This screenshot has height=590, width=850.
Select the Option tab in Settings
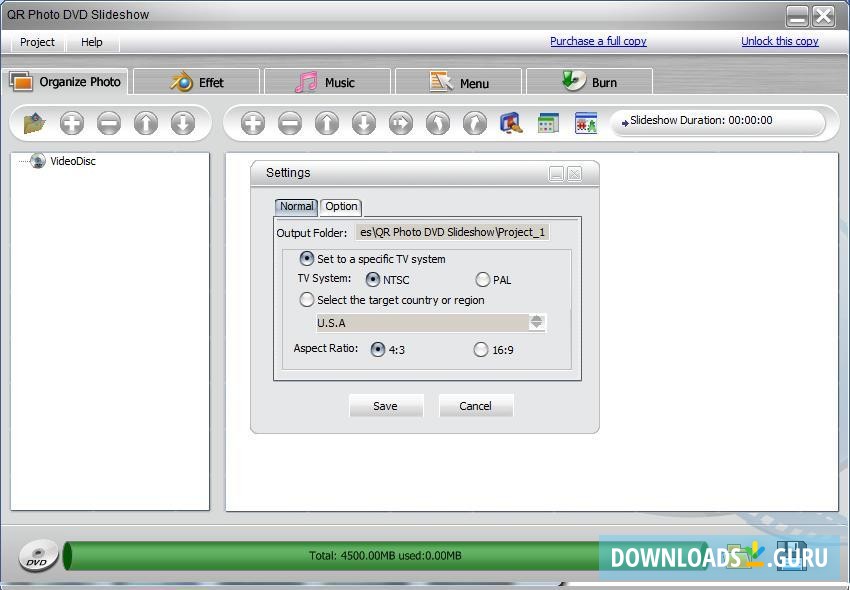(x=341, y=207)
